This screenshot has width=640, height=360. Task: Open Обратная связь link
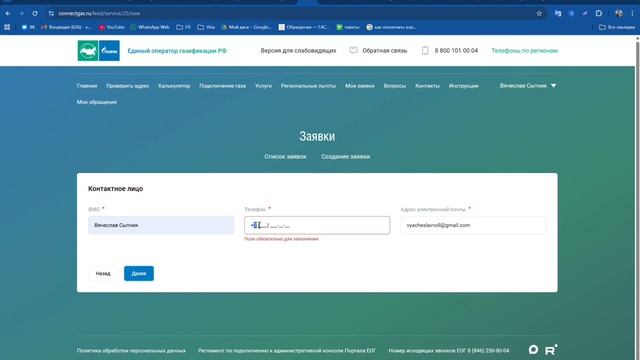[384, 51]
